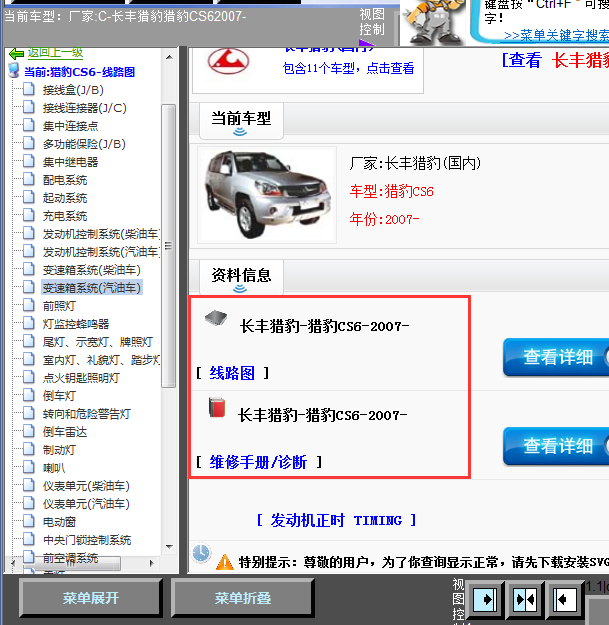Click center-split view control icon
This screenshot has width=609, height=625.
(525, 599)
